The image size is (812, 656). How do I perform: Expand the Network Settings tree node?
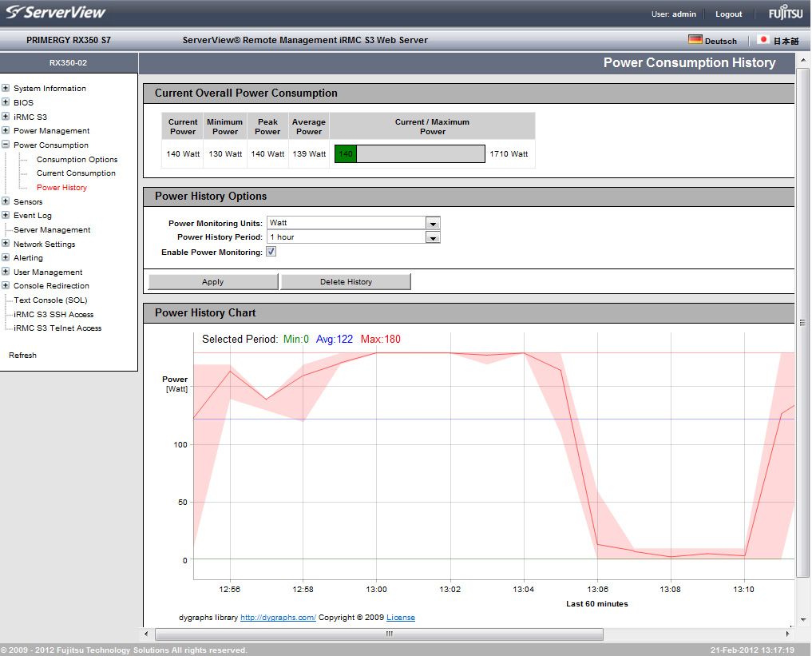click(x=6, y=244)
